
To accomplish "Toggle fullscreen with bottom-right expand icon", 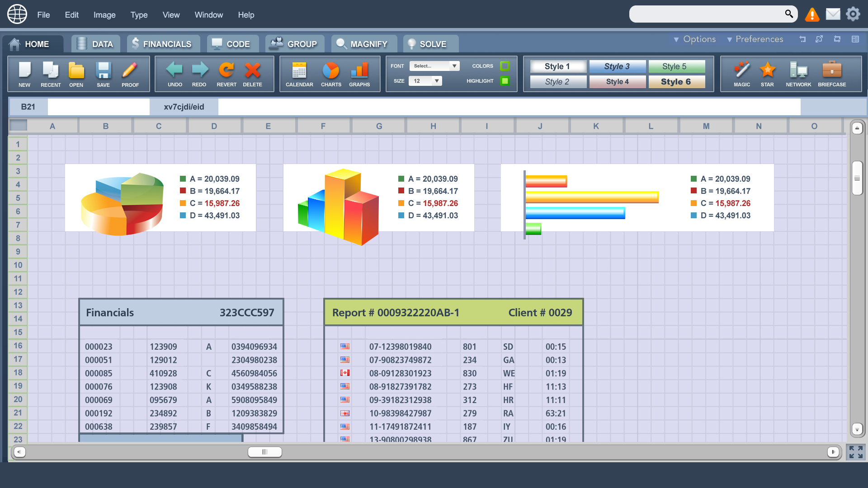I will [x=855, y=452].
